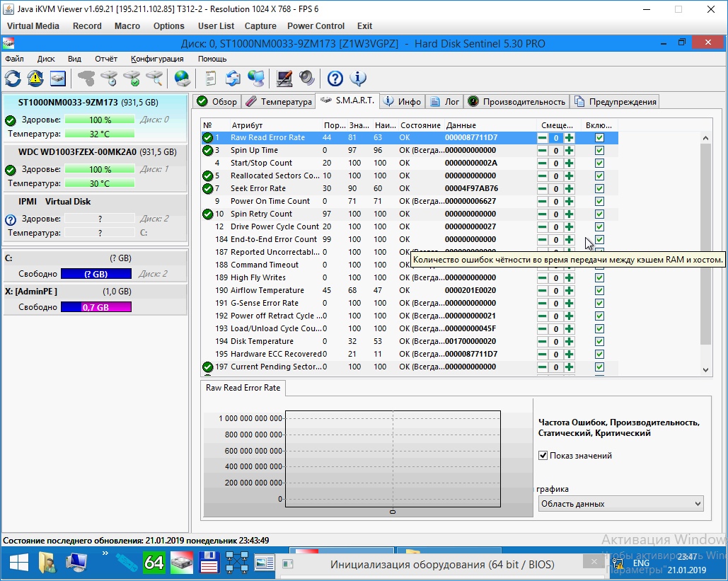Toggle the enable checkbox for Spin Up Time
The image size is (728, 581).
click(x=599, y=151)
